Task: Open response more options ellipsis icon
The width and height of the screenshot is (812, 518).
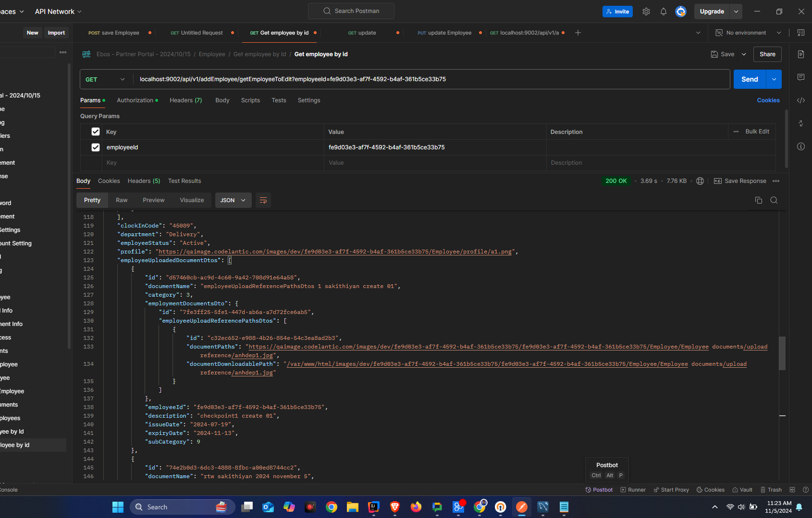Action: pos(776,181)
